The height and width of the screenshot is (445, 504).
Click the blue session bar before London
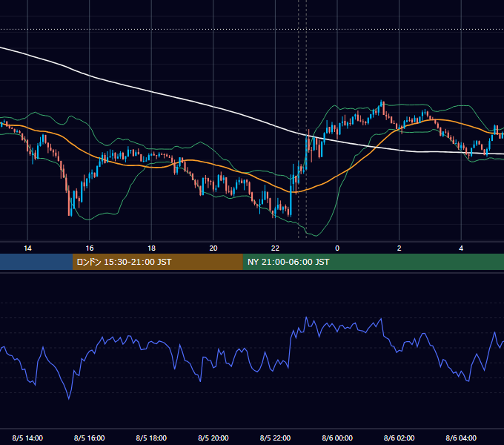(36, 262)
